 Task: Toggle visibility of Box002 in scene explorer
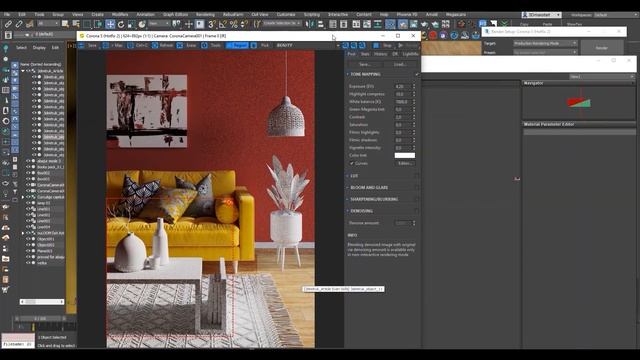[29, 173]
